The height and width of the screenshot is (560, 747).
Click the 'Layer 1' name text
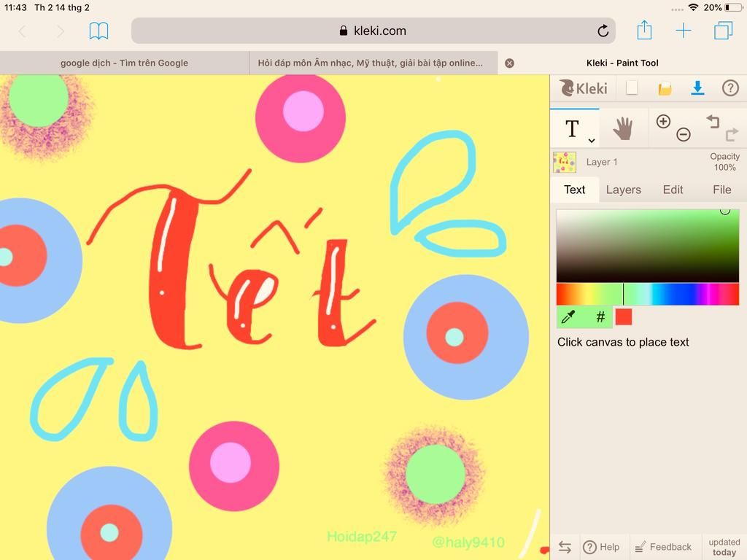pyautogui.click(x=602, y=163)
